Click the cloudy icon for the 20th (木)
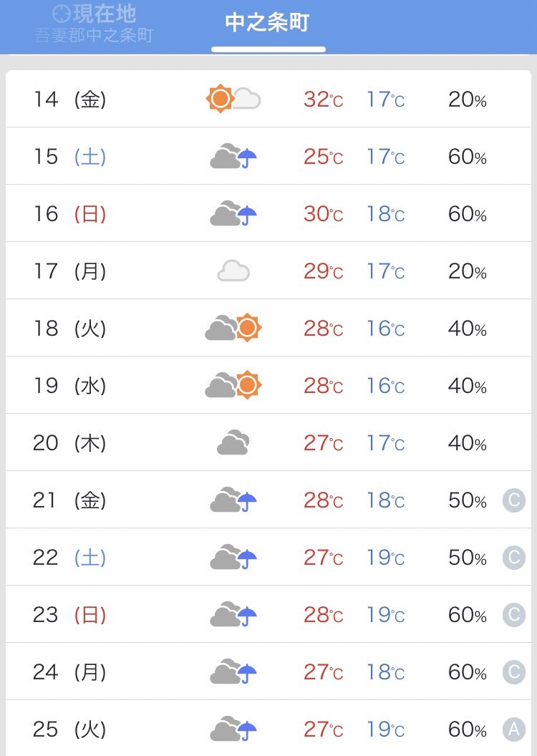Viewport: 537px width, 756px height. pos(233,442)
